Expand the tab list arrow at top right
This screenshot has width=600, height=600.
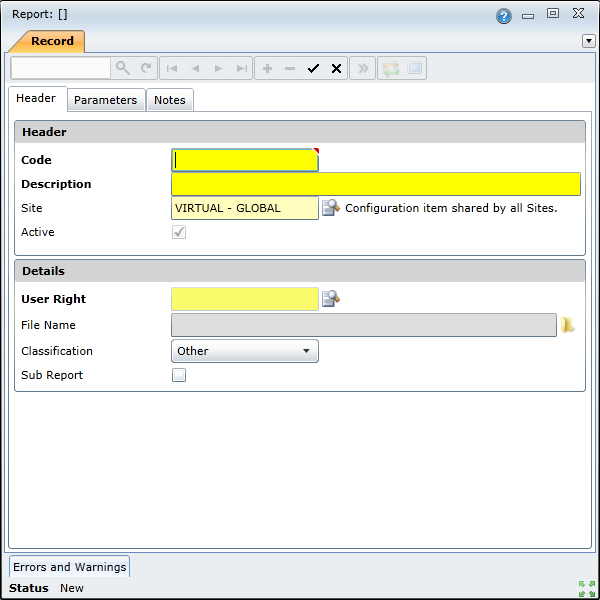(x=588, y=41)
